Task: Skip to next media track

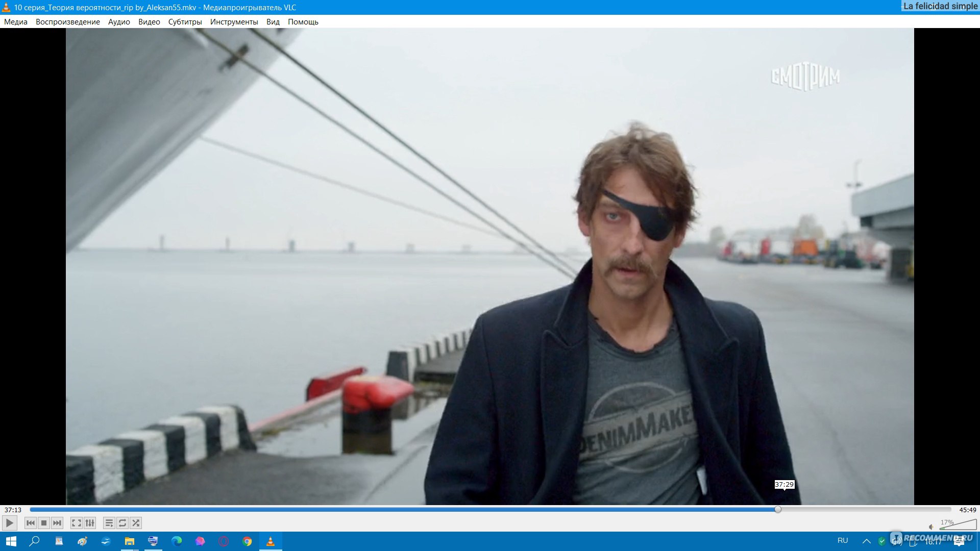Action: (57, 523)
